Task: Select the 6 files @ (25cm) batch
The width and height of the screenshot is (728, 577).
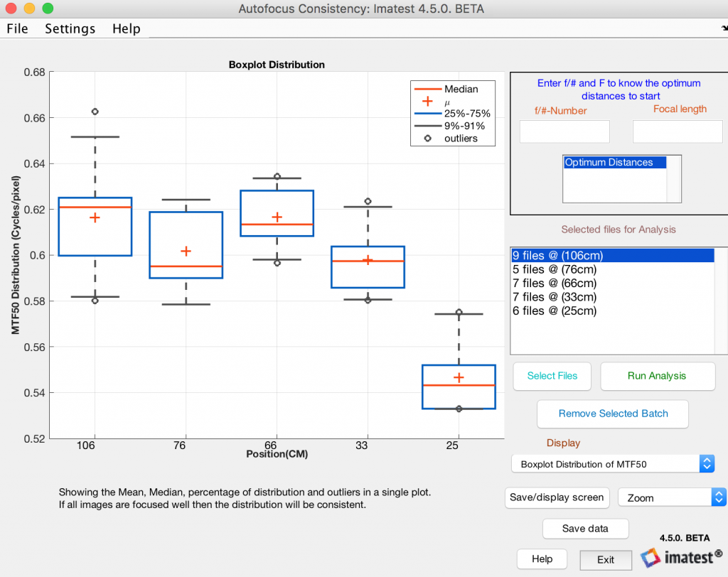Action: click(612, 311)
